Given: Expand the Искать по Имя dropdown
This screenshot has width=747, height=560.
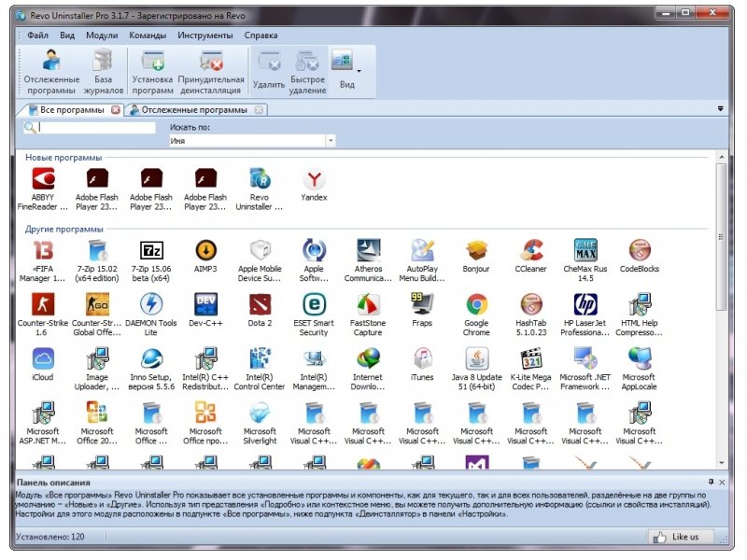Looking at the screenshot, I should [331, 141].
